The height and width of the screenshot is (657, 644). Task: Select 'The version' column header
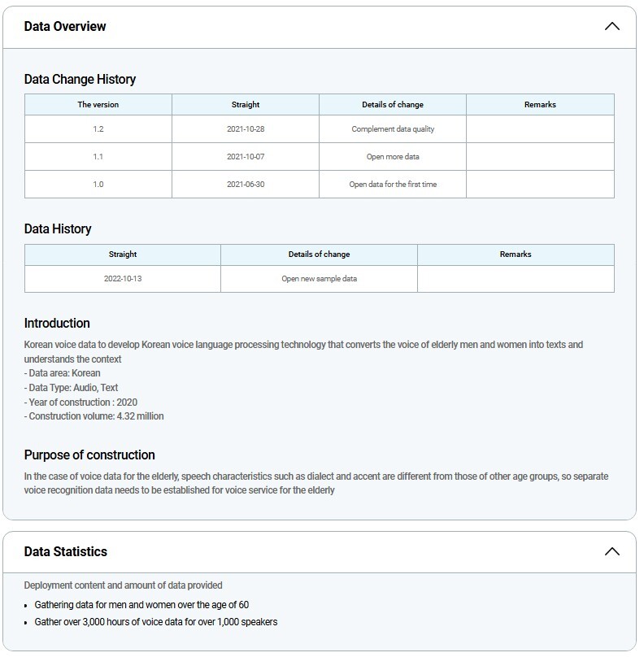coord(98,105)
